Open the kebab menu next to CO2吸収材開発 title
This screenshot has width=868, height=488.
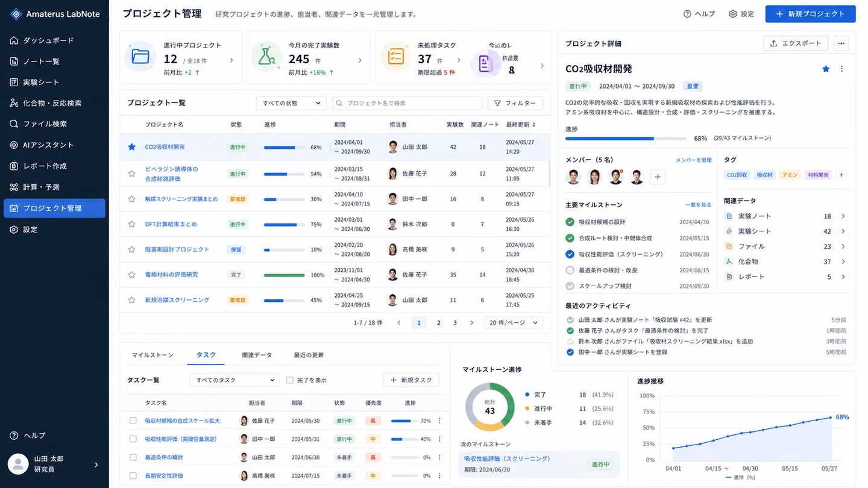tap(842, 69)
